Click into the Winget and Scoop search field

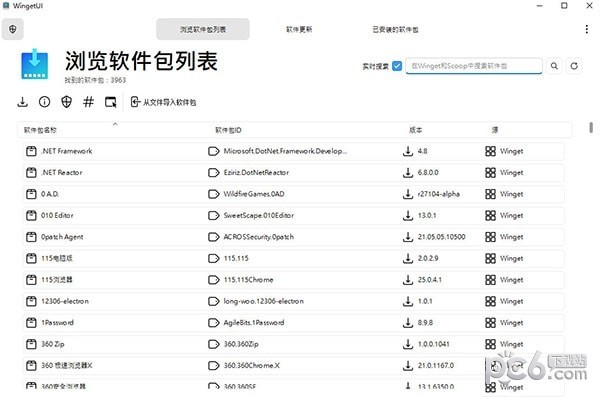[474, 66]
